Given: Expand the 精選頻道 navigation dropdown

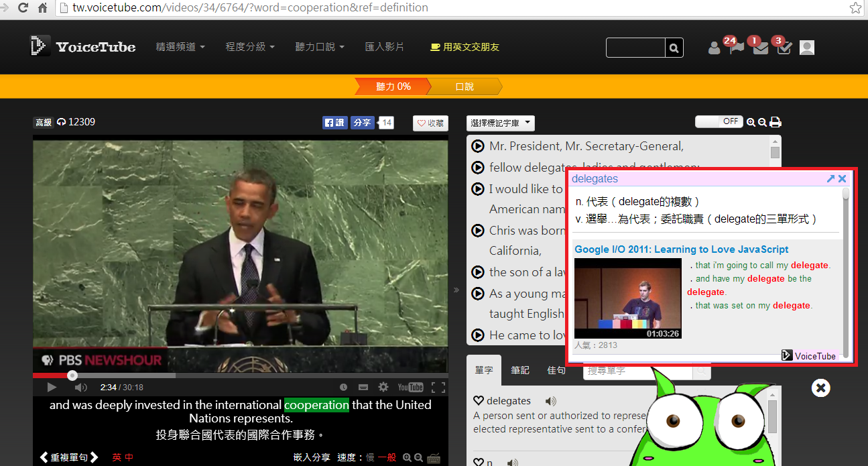Looking at the screenshot, I should pos(180,47).
